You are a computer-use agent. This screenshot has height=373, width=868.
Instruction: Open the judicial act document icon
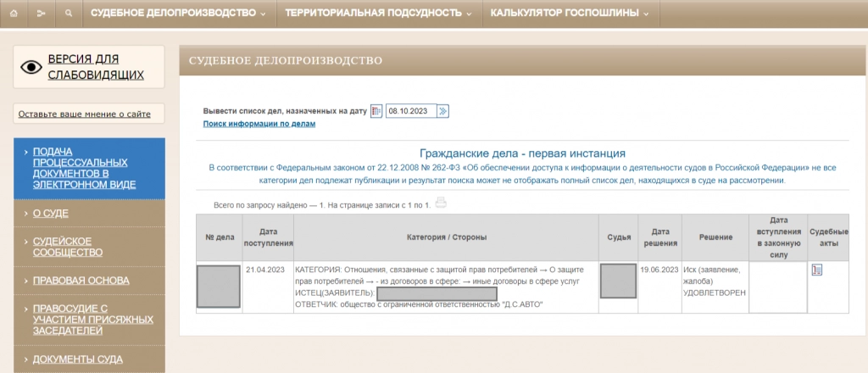816,270
